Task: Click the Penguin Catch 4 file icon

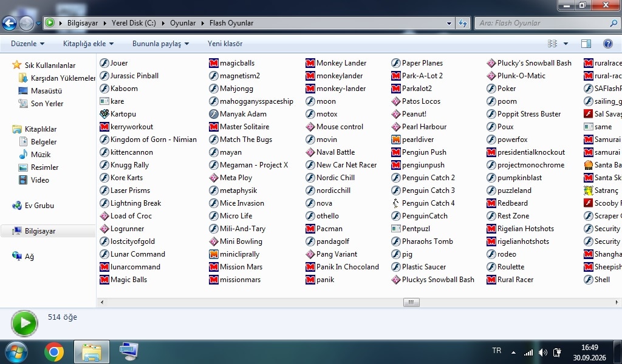Action: point(396,203)
